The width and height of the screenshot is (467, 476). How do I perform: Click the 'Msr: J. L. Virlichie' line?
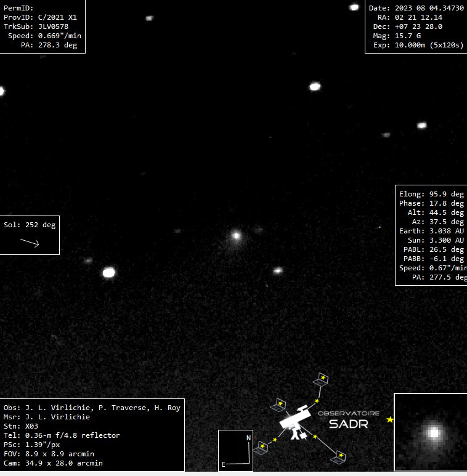pos(47,417)
